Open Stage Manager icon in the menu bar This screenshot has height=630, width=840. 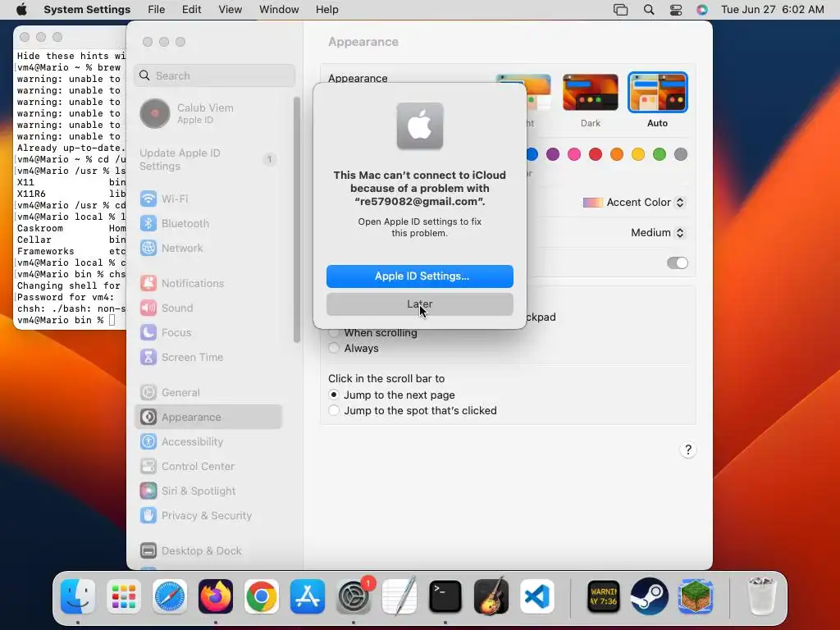point(620,10)
